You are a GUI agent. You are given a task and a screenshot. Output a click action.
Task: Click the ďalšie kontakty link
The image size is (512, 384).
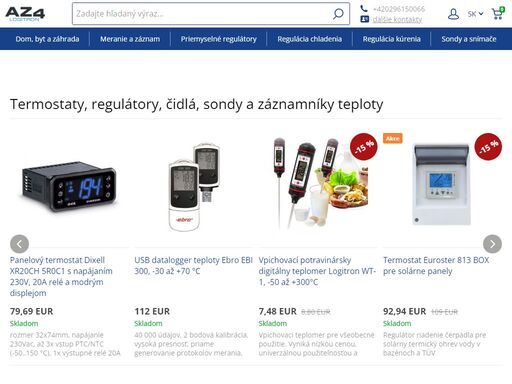tap(397, 20)
